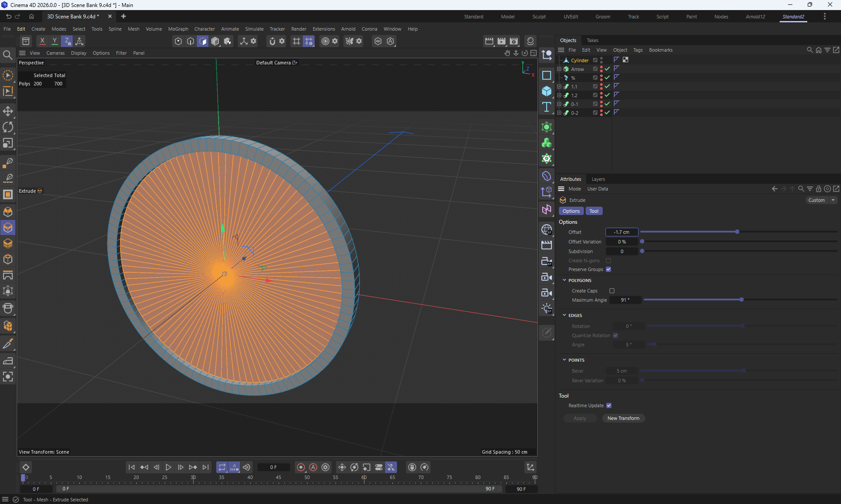The width and height of the screenshot is (841, 504).
Task: Toggle the Z axis lock icon
Action: point(67,41)
